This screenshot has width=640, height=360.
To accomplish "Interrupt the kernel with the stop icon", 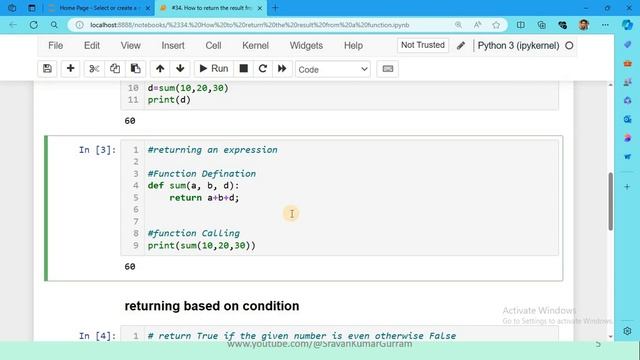I will pyautogui.click(x=244, y=69).
